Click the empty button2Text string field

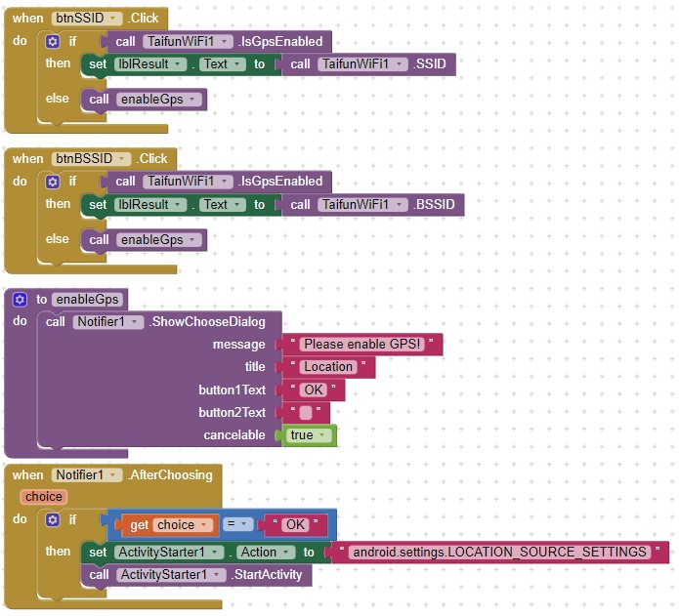306,413
